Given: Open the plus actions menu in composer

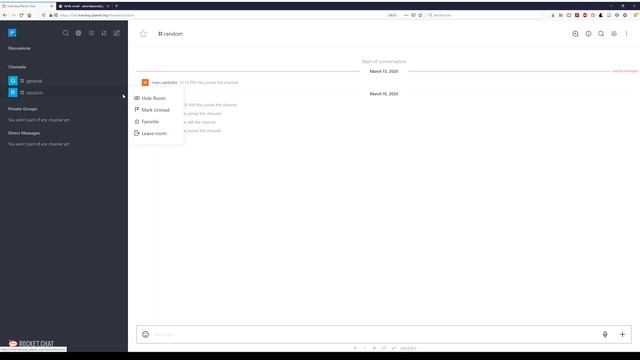Looking at the screenshot, I should click(x=622, y=334).
